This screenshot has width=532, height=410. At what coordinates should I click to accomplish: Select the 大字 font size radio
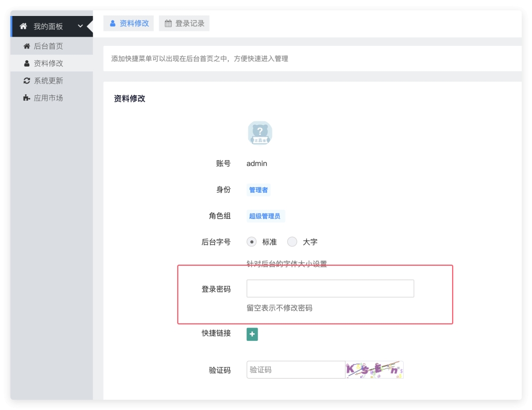[292, 242]
